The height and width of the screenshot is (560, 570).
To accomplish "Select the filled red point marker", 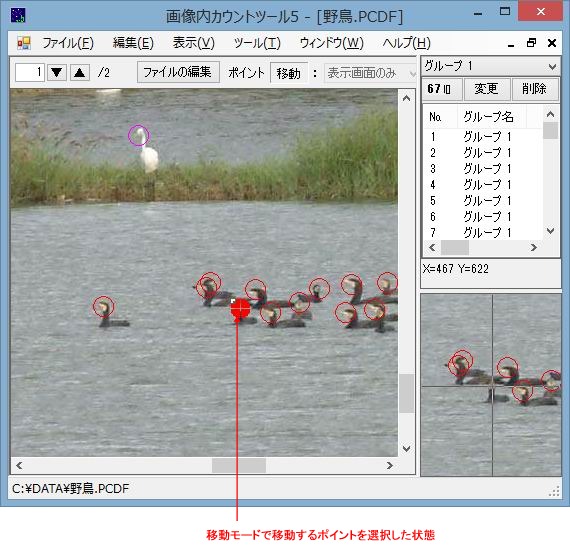I will pyautogui.click(x=240, y=309).
